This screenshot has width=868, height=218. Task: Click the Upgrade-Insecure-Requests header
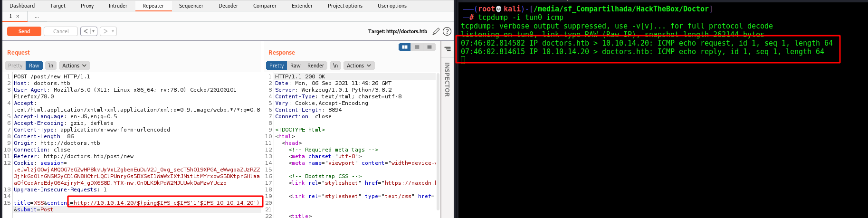(60, 190)
